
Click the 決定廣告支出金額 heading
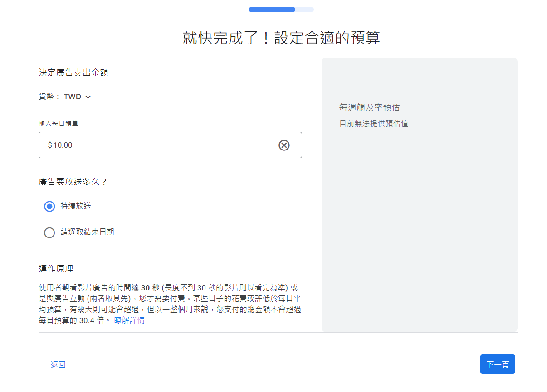coord(73,73)
